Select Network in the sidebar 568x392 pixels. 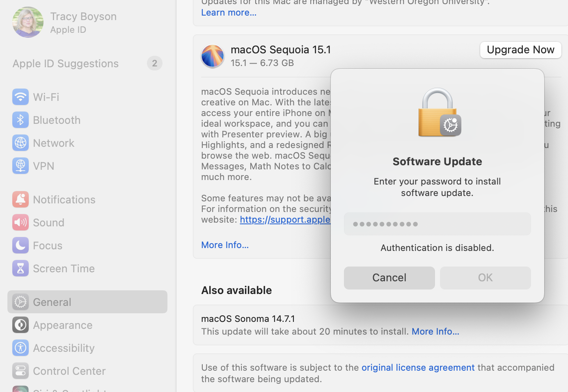point(87,143)
